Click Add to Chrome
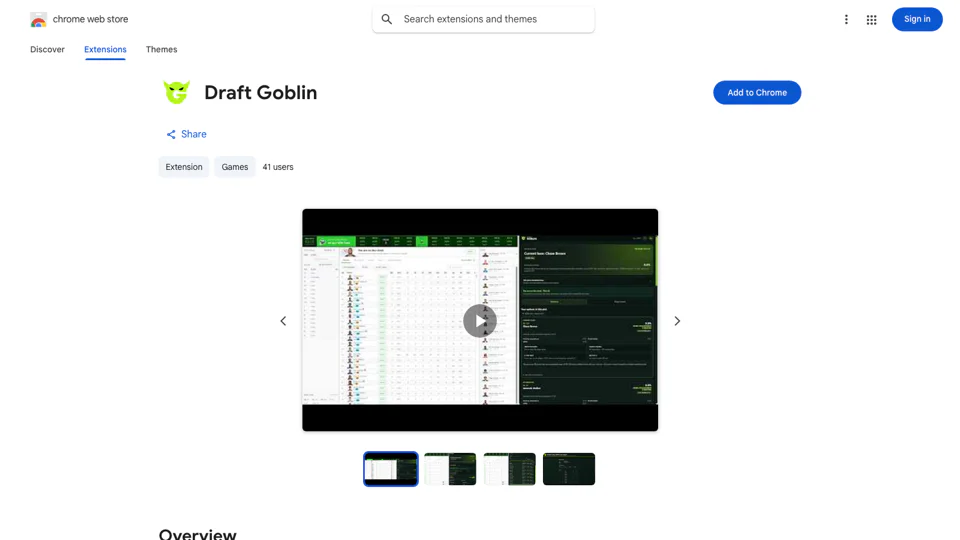Viewport: 960px width, 540px height. tap(757, 92)
